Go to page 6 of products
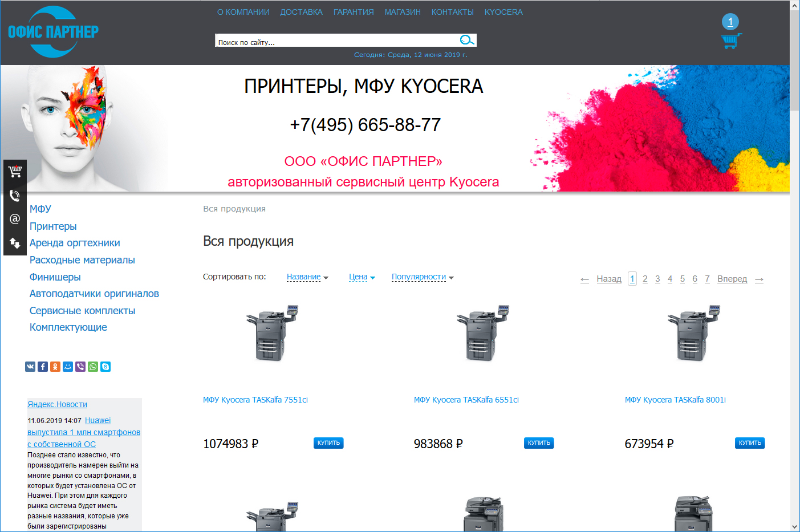The width and height of the screenshot is (800, 532). coord(695,279)
